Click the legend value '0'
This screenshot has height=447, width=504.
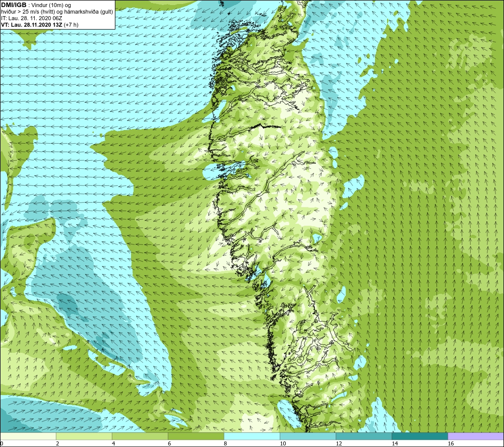tap(2, 443)
